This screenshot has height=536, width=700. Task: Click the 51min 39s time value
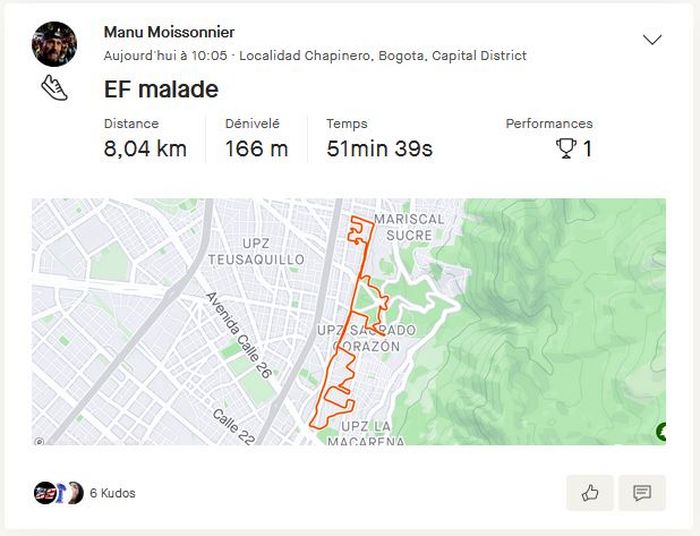tap(379, 149)
